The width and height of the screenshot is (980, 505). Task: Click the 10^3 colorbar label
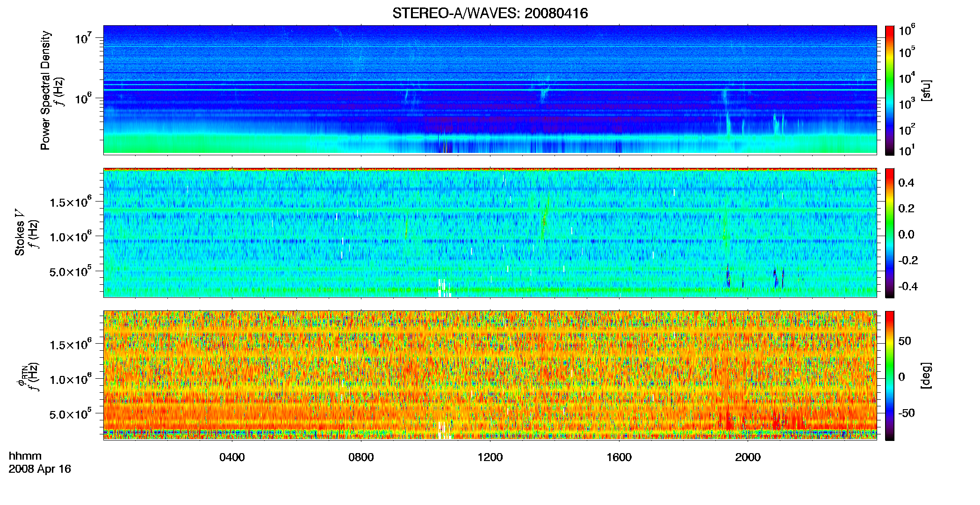pyautogui.click(x=907, y=104)
